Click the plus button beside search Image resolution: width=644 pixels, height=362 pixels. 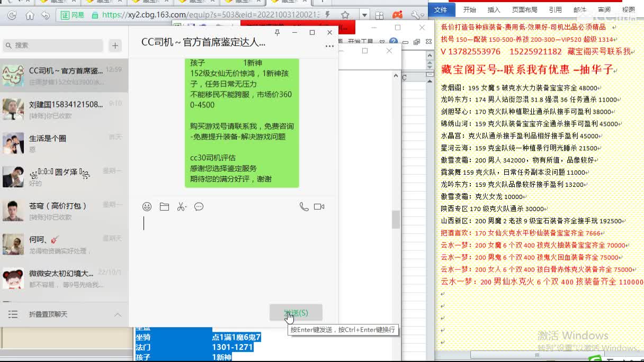[x=115, y=46]
